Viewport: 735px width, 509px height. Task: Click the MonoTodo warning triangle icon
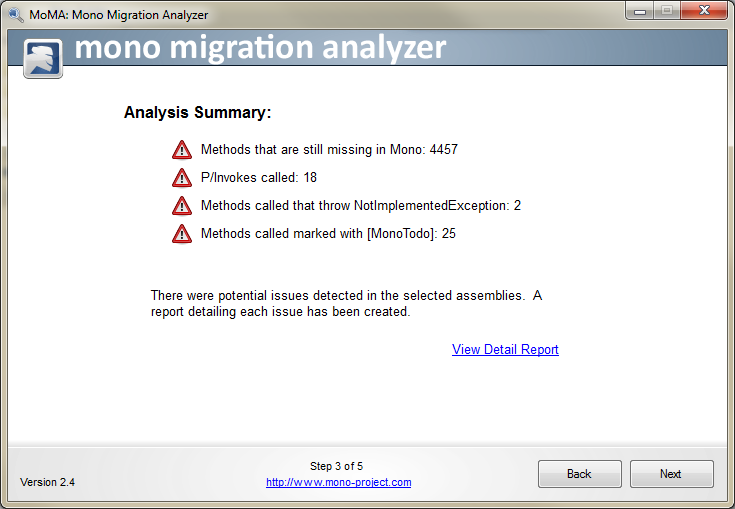(182, 234)
